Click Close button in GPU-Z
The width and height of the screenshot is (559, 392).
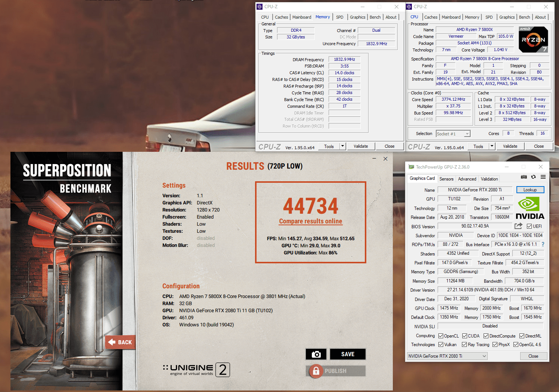[533, 356]
